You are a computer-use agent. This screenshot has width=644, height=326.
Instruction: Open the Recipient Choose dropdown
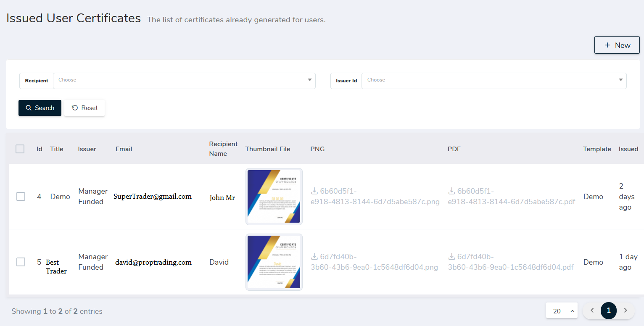185,80
